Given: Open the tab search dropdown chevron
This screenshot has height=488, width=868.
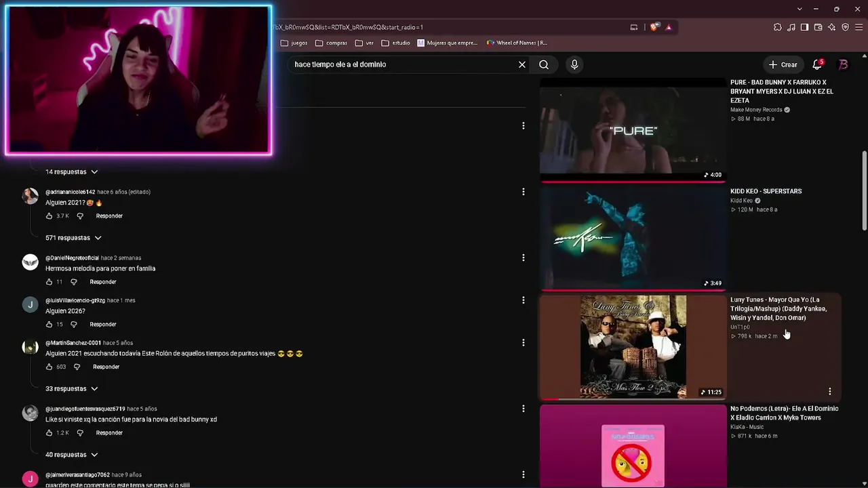Looking at the screenshot, I should [800, 9].
